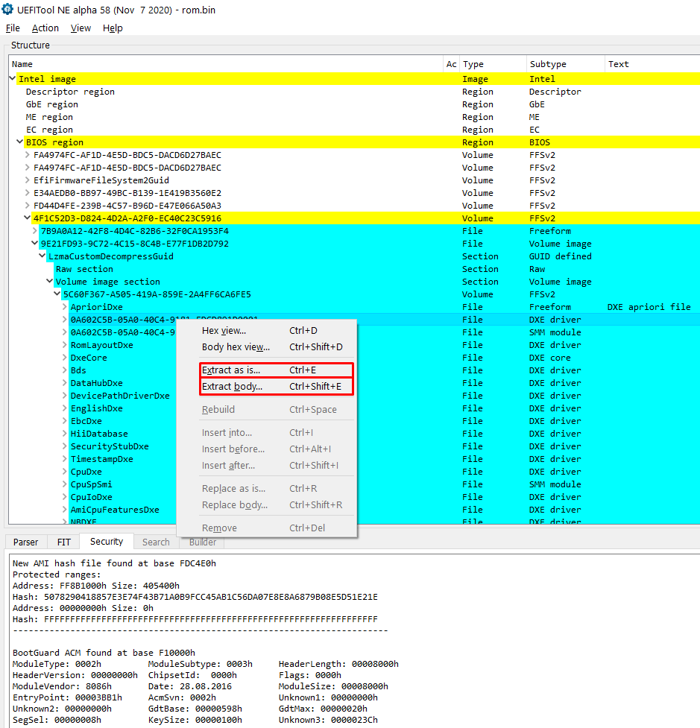Screen dimensions: 700x728
Task: Select the CpuDxe entry
Action: click(86, 471)
